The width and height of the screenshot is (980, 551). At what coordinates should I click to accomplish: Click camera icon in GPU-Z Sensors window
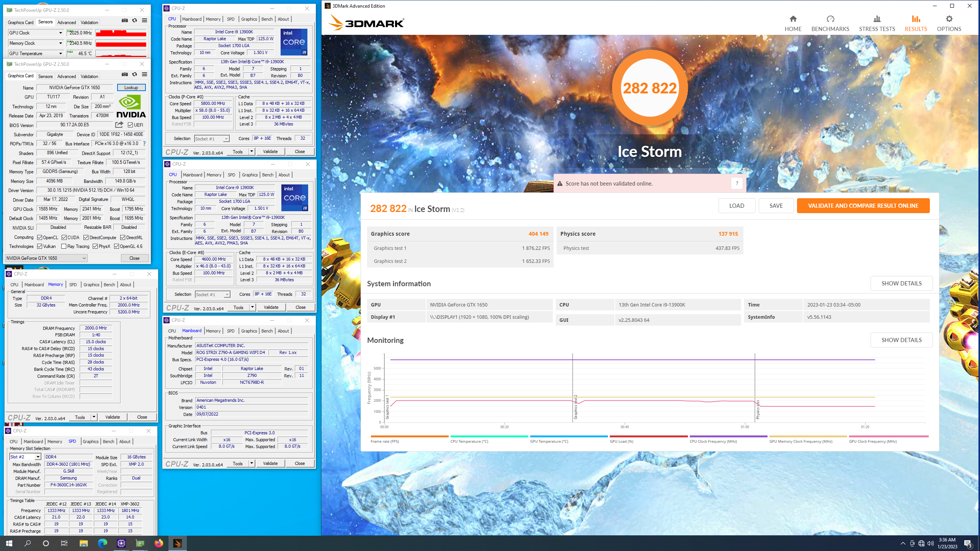click(125, 20)
